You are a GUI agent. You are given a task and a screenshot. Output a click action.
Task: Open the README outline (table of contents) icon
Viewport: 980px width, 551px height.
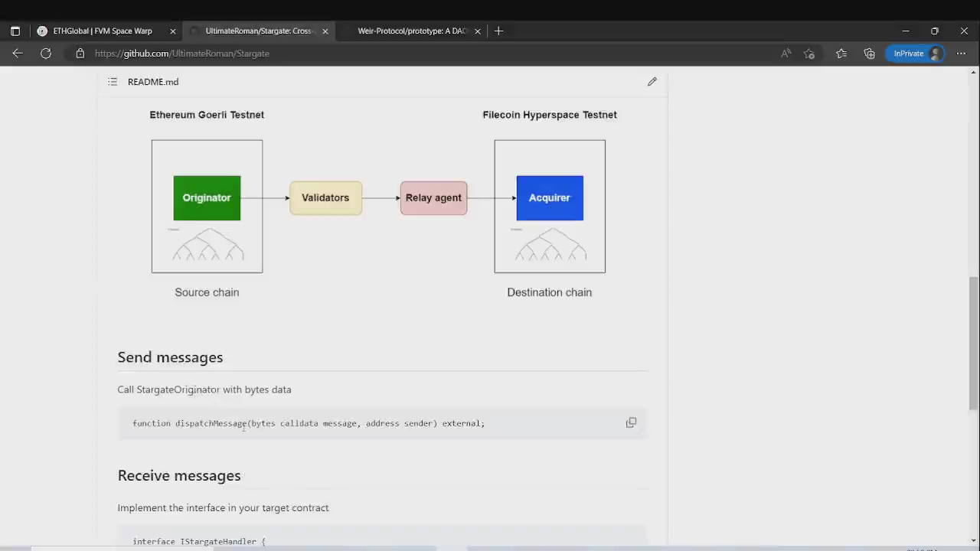pos(113,82)
